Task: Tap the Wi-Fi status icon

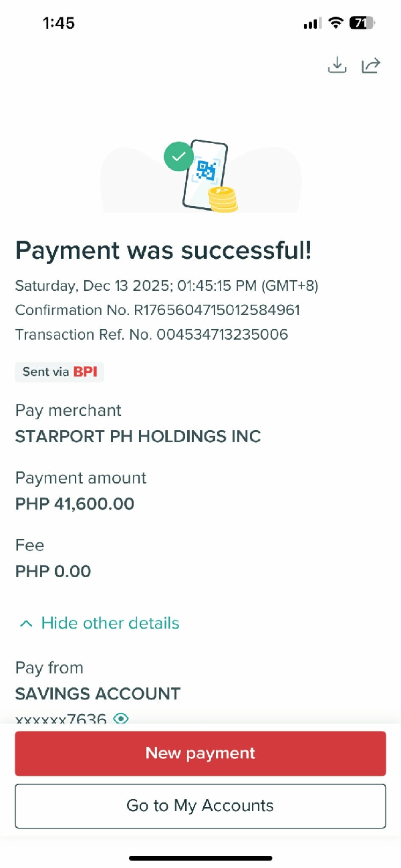Action: (335, 23)
